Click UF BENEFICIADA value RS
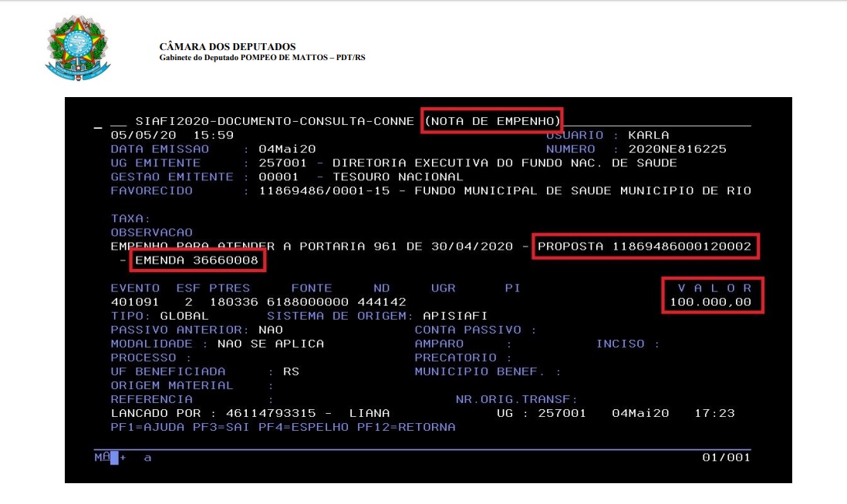847x504 pixels. coord(291,371)
